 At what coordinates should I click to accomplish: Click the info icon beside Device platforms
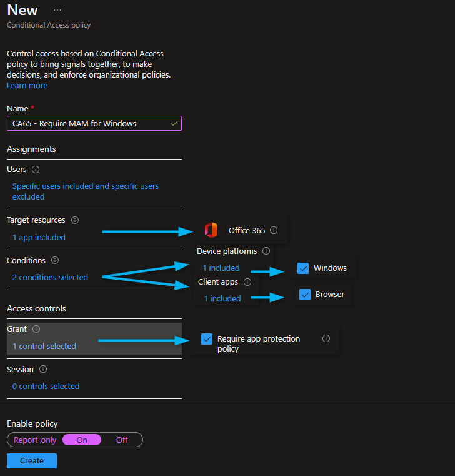266,251
